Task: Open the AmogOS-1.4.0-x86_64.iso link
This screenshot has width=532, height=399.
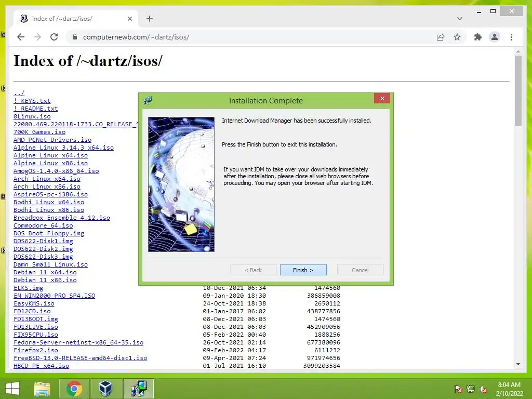Action: coord(56,171)
